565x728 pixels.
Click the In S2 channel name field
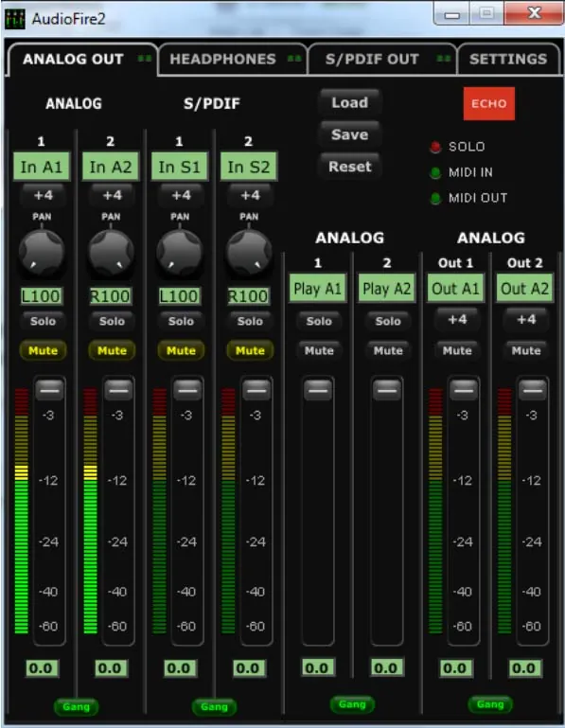click(249, 167)
